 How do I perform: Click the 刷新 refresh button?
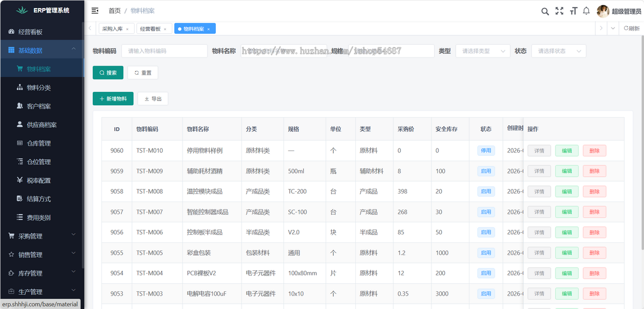tap(632, 28)
